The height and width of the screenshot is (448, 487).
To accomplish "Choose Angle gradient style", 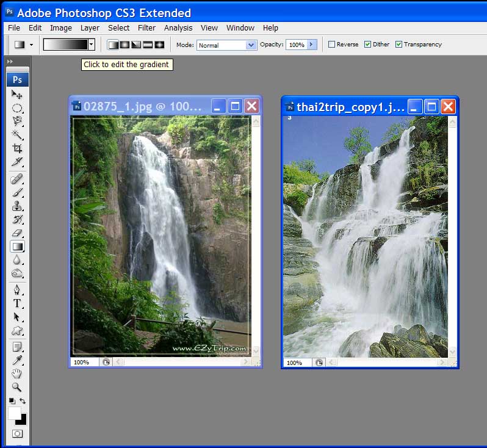I will click(x=136, y=45).
